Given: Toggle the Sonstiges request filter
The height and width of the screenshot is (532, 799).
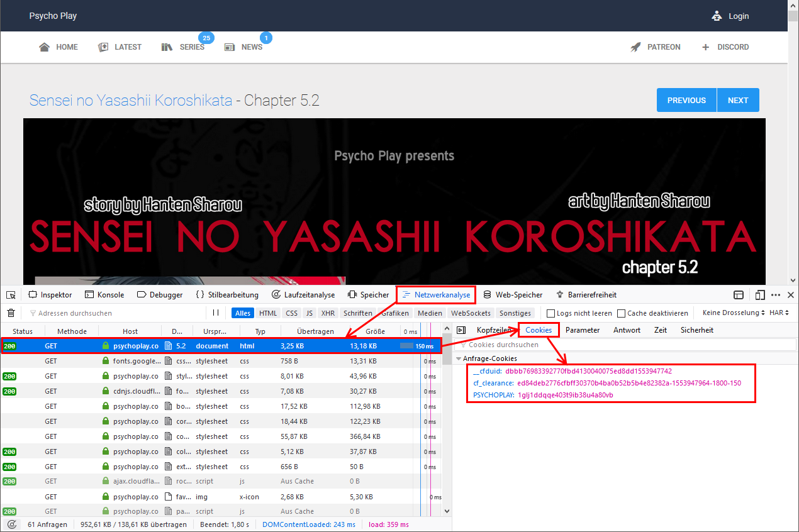Looking at the screenshot, I should pos(515,313).
